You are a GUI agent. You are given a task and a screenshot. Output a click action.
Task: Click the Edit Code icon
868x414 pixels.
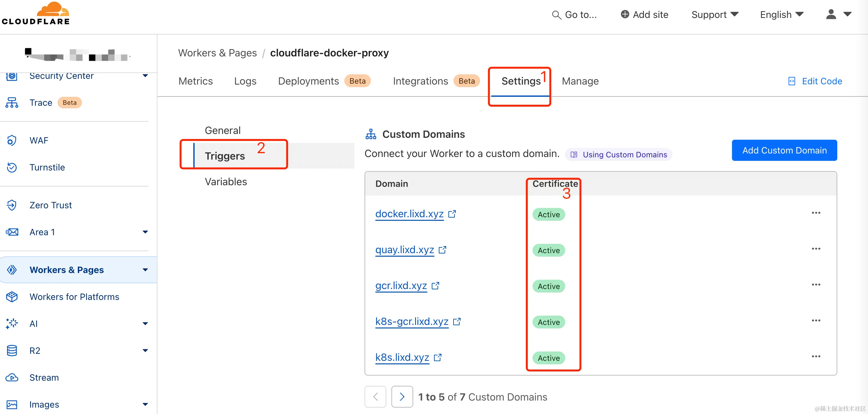point(792,81)
